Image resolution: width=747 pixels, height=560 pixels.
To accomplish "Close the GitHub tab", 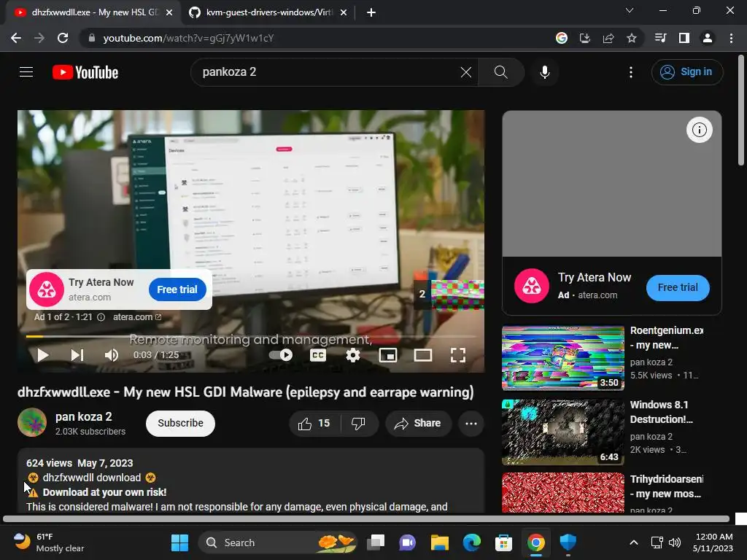I will (x=344, y=13).
